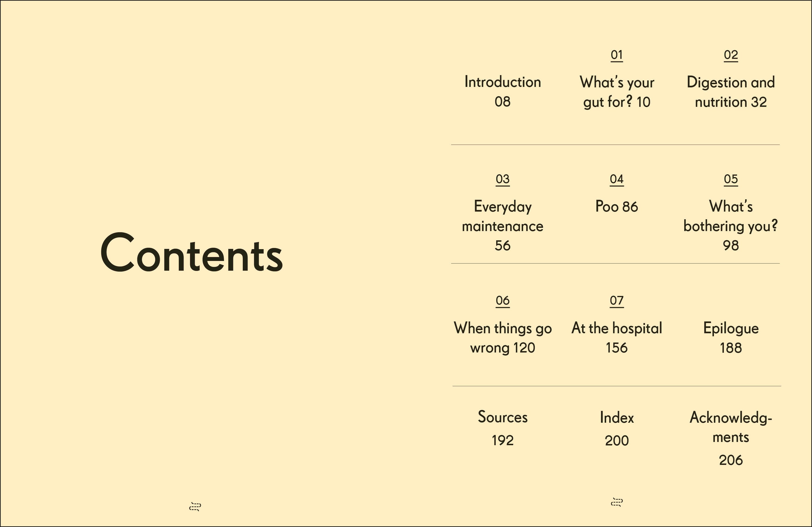
Task: Select the "Poo 86" chapter entry
Action: pos(617,207)
